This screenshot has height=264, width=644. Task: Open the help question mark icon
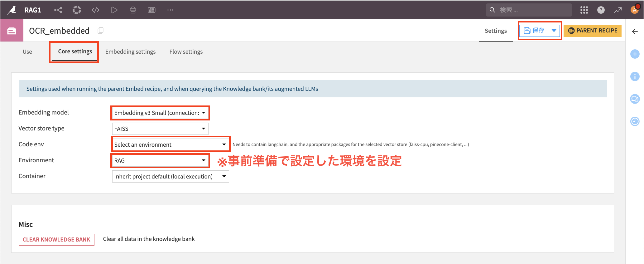(601, 10)
